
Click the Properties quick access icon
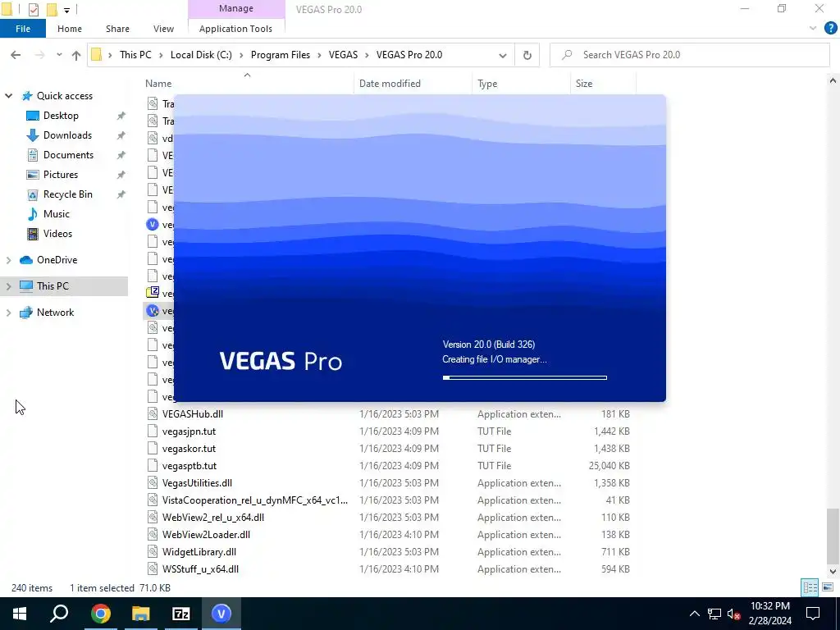tap(34, 9)
